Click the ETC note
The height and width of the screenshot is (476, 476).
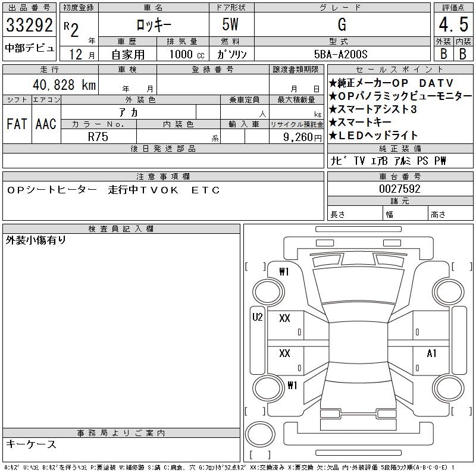(x=205, y=190)
